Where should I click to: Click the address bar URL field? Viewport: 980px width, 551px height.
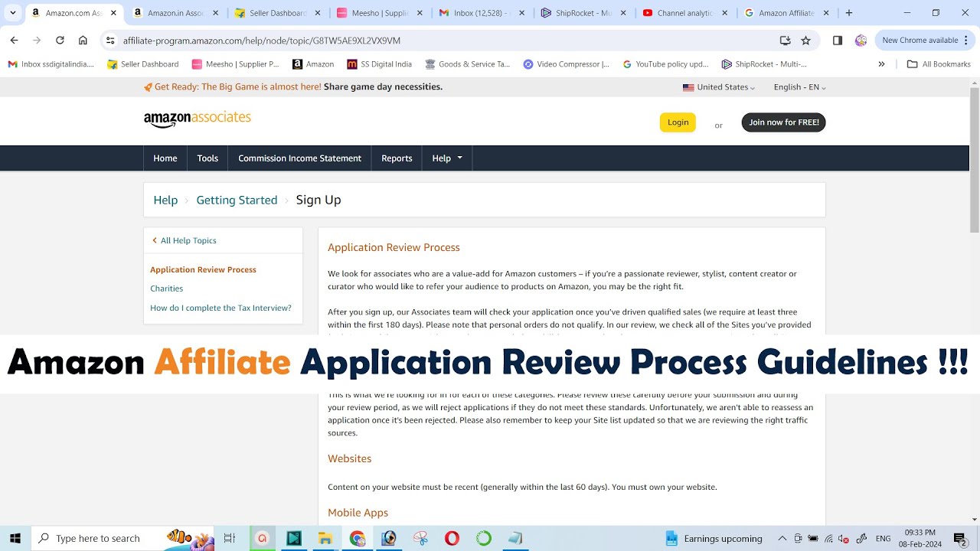pyautogui.click(x=444, y=41)
